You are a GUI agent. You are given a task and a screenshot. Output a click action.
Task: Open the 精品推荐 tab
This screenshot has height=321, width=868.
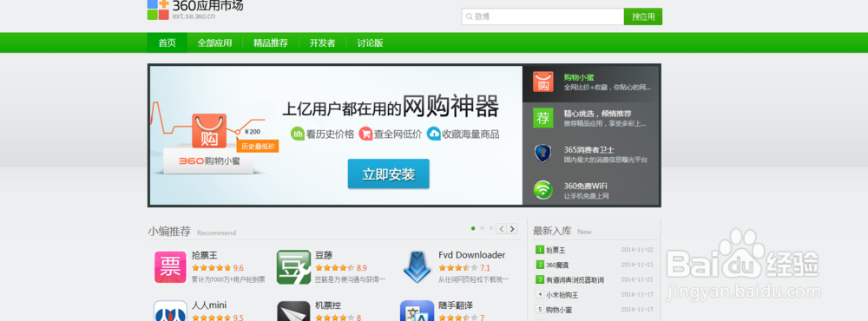point(271,43)
